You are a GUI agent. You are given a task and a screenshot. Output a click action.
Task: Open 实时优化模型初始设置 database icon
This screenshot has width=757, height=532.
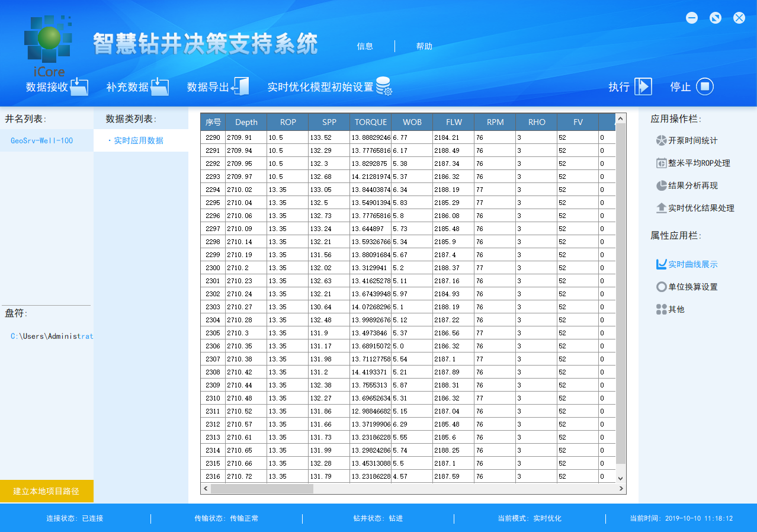(x=384, y=86)
